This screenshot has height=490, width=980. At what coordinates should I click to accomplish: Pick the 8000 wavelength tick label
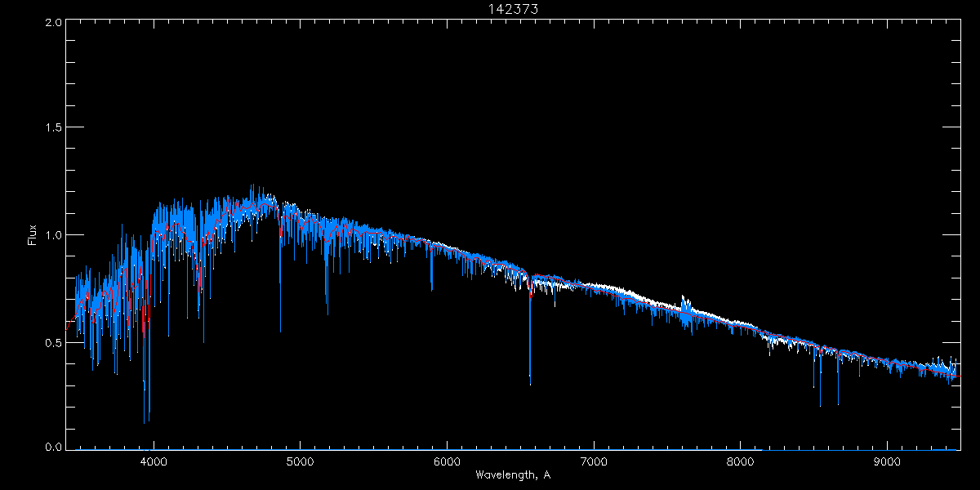pyautogui.click(x=741, y=461)
